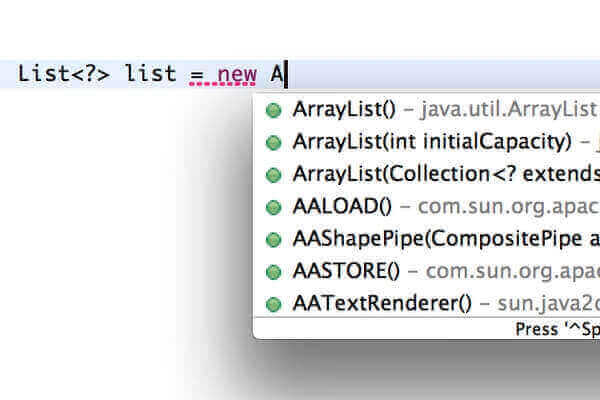Image resolution: width=600 pixels, height=400 pixels.
Task: Click green icon beside AATextRenderer()
Action: click(273, 305)
